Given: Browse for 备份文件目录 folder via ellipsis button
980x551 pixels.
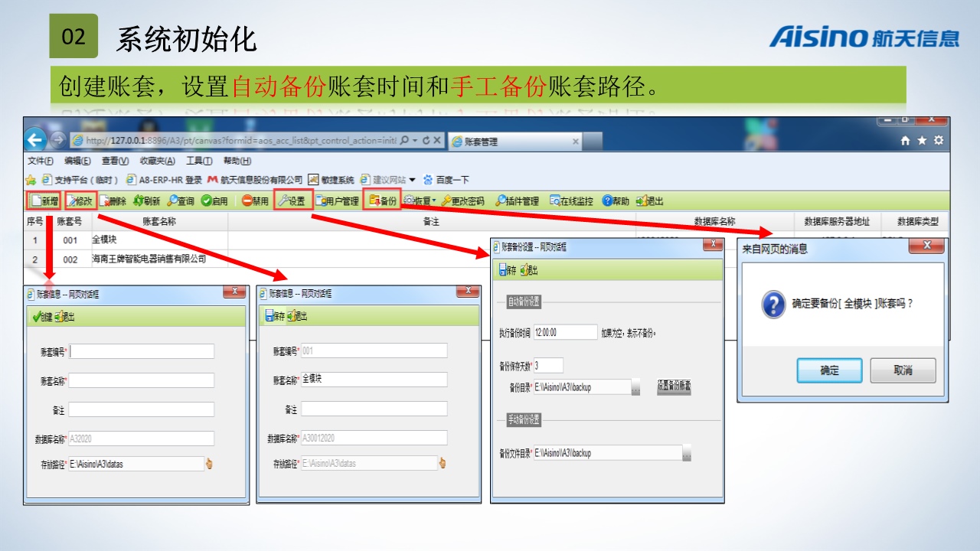Looking at the screenshot, I should [x=686, y=453].
